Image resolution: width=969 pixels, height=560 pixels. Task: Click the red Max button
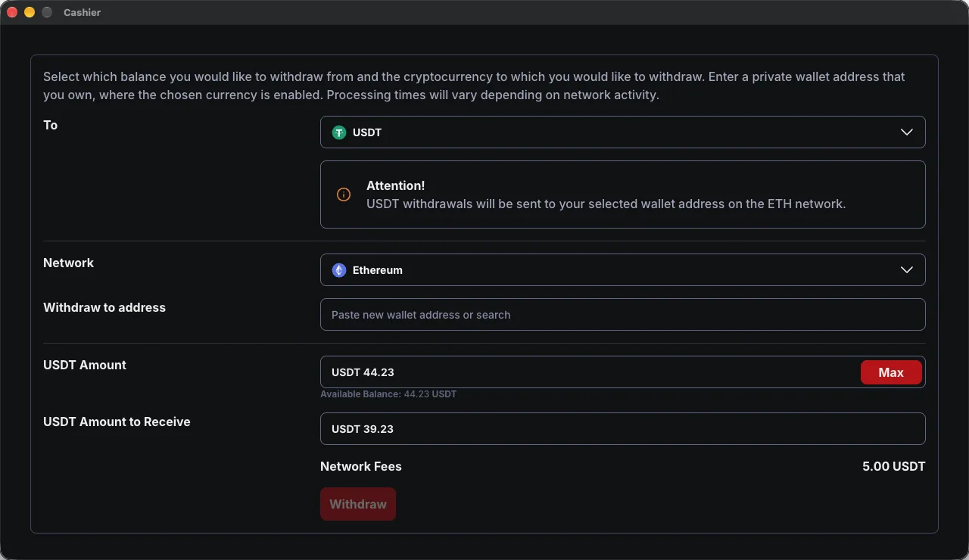[891, 372]
